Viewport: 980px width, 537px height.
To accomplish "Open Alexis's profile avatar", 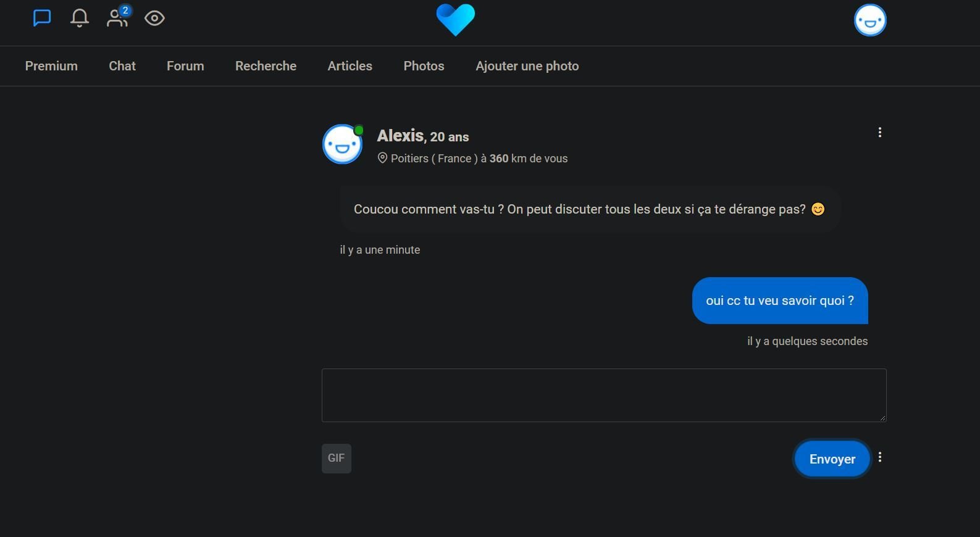I will coord(343,144).
